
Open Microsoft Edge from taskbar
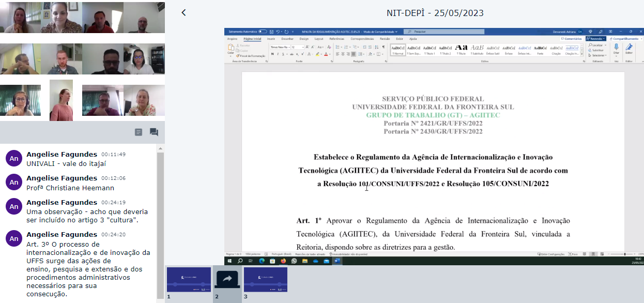(262, 261)
